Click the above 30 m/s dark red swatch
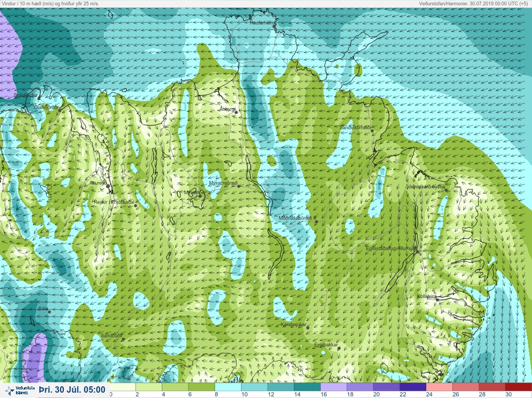The height and width of the screenshot is (398, 532). (519, 387)
